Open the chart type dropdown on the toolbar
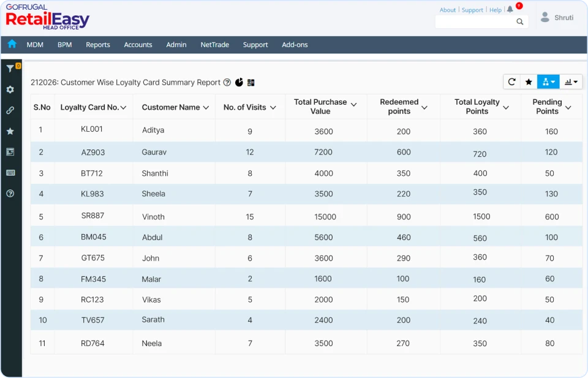Screen dimensions: 588x378 pos(570,81)
